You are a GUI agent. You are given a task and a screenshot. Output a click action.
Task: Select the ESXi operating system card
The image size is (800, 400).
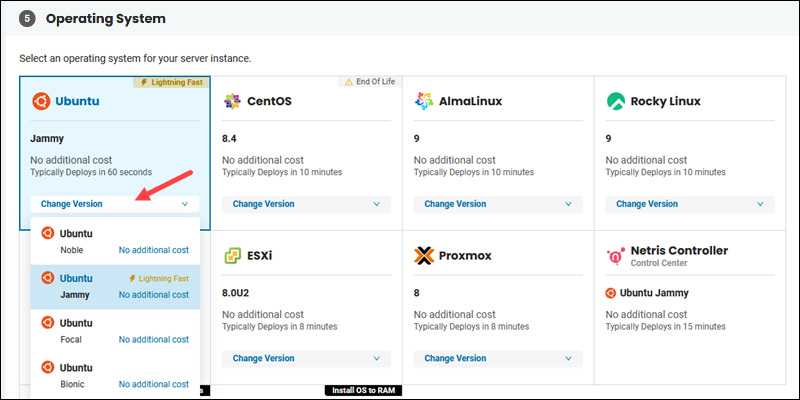pos(306,307)
